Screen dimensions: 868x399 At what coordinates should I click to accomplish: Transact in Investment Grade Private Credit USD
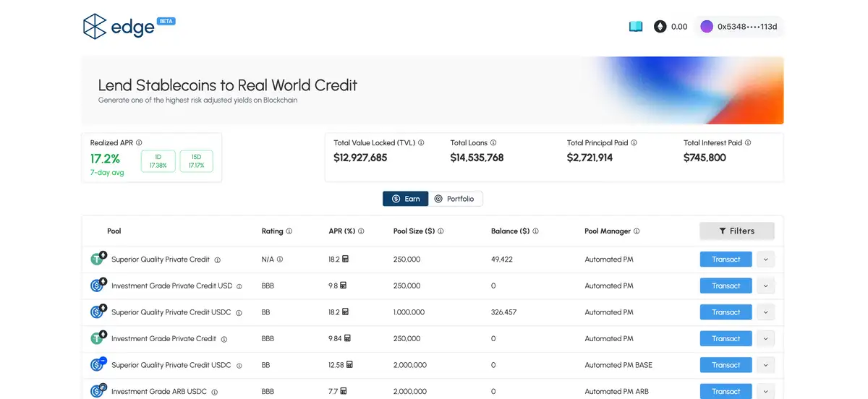(726, 286)
